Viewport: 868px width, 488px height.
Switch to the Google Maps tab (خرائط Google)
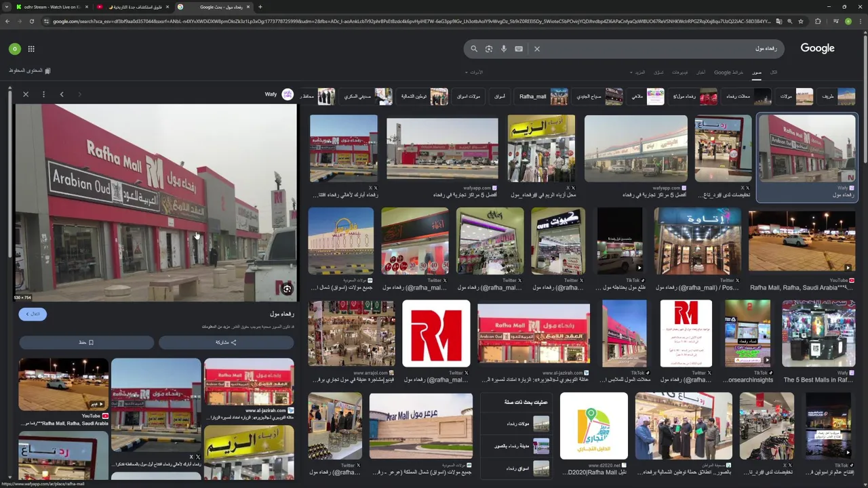[728, 73]
